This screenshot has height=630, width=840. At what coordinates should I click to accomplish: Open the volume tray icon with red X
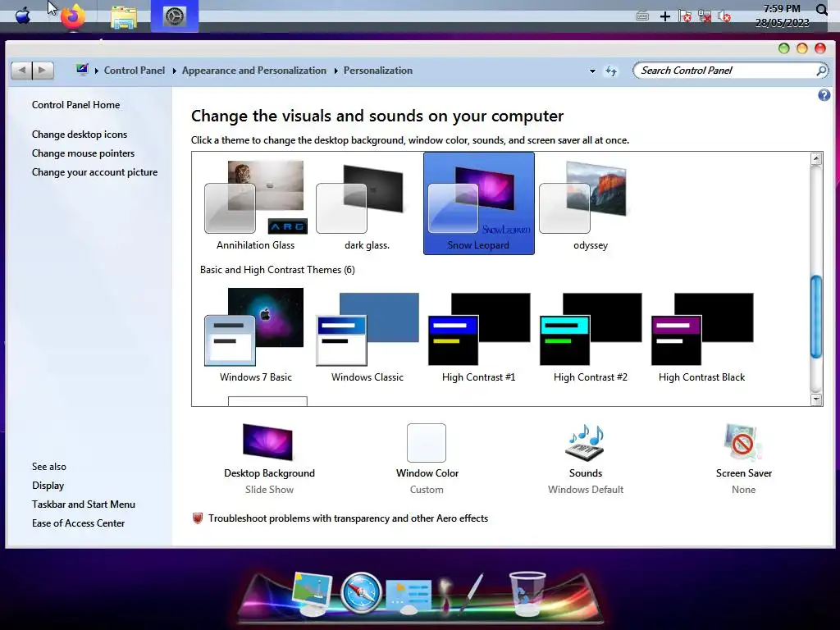tap(724, 16)
